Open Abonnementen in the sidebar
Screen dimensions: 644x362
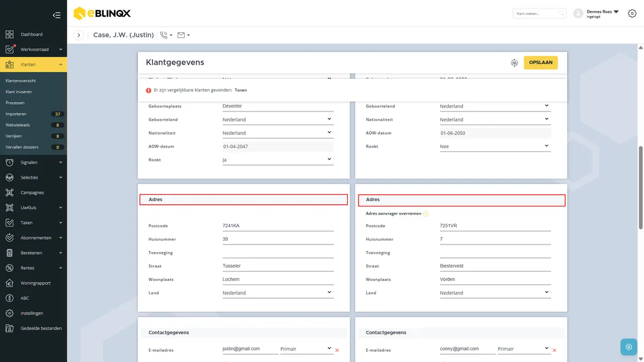tap(33, 238)
